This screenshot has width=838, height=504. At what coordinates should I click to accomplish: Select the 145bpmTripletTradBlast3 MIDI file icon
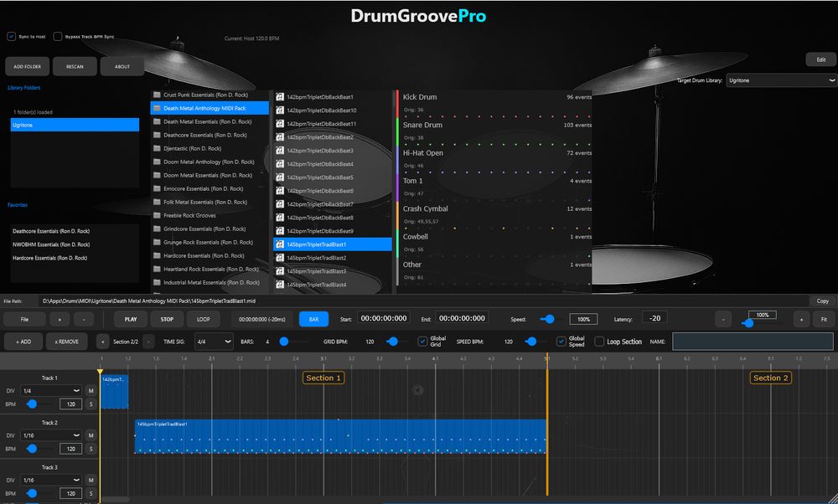[280, 271]
